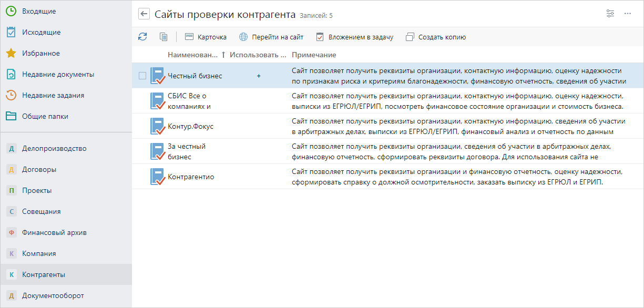Open the Недавние задания item

53,96
